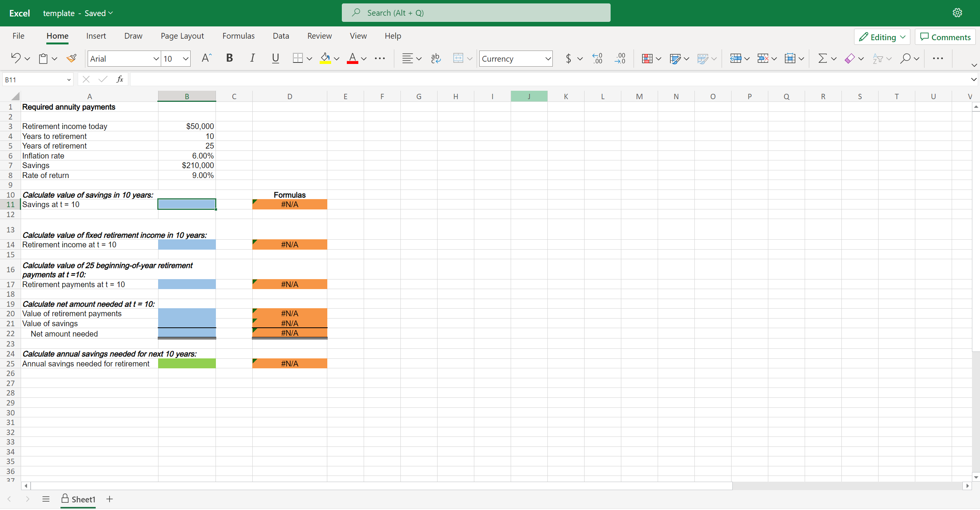Click the AutoSum icon
The width and height of the screenshot is (980, 510).
click(822, 58)
